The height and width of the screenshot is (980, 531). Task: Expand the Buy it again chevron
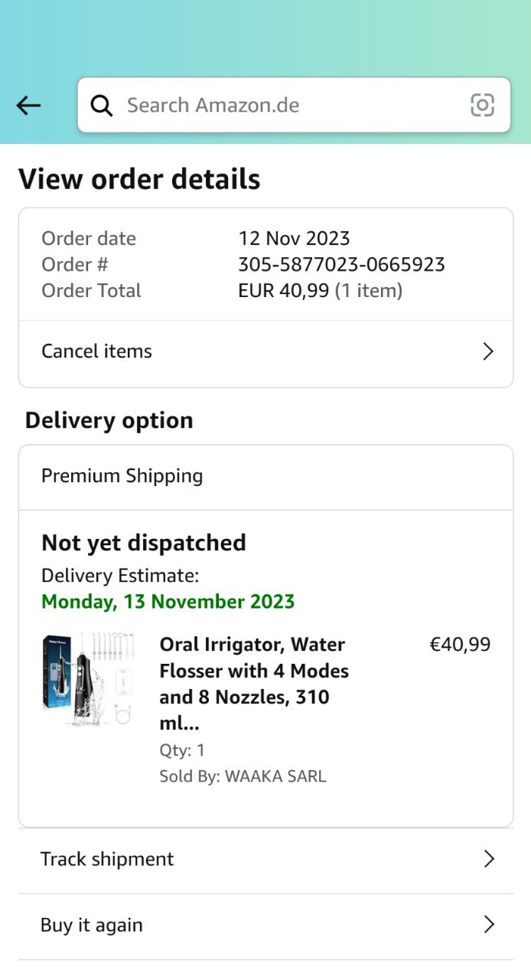coord(489,925)
